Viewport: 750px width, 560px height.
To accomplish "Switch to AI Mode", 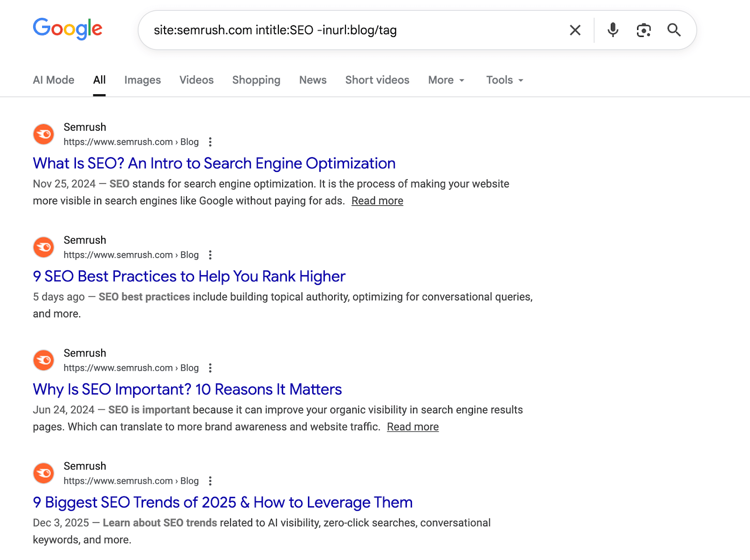I will pyautogui.click(x=53, y=80).
